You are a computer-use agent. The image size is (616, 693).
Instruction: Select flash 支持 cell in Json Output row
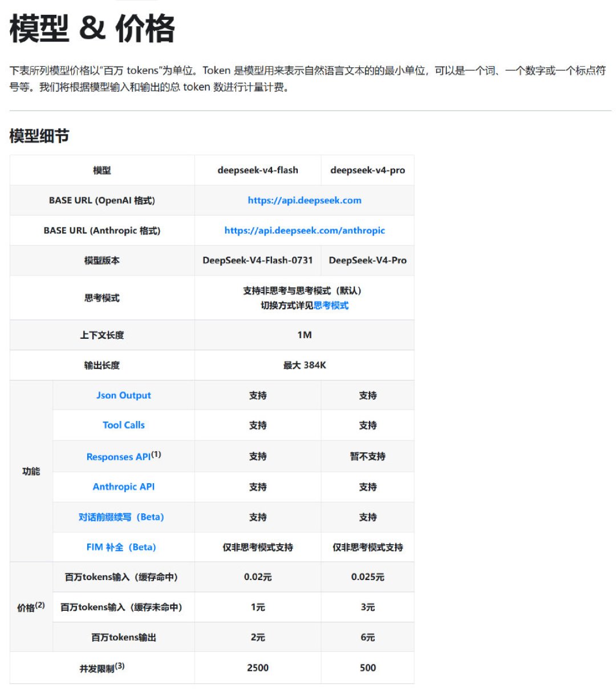tap(258, 395)
